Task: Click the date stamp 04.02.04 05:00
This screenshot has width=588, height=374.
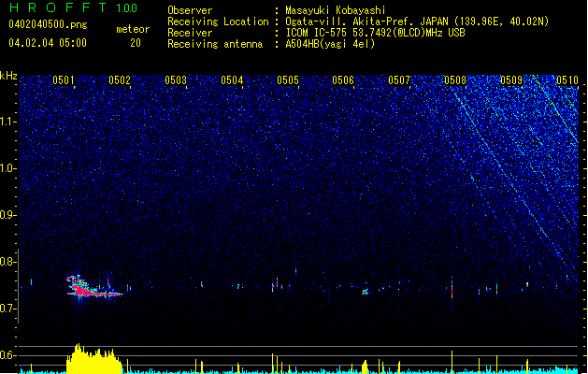Action: pyautogui.click(x=48, y=43)
